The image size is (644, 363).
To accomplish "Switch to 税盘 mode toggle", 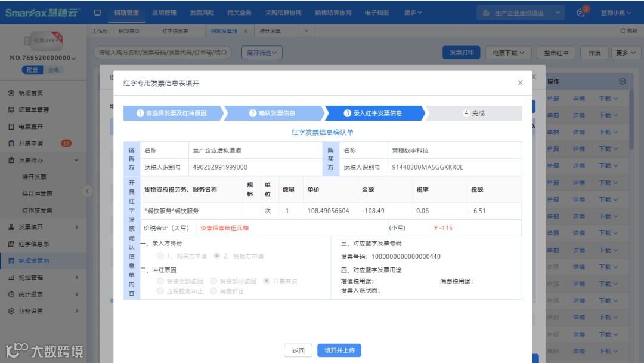I will [32, 70].
